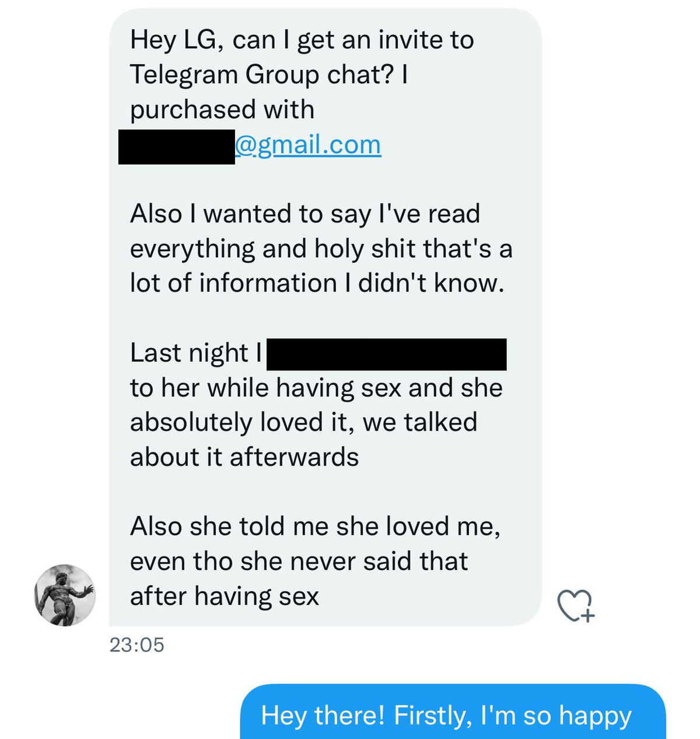Open the sender's statue profile avatar

pos(65,596)
